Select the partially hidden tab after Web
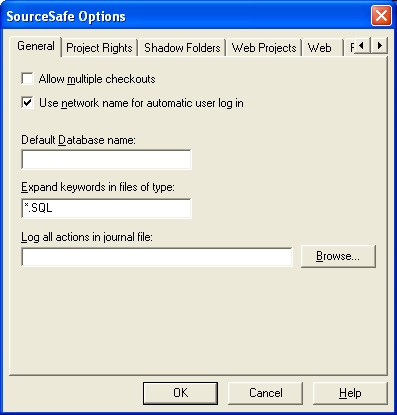This screenshot has width=397, height=415. pyautogui.click(x=350, y=48)
